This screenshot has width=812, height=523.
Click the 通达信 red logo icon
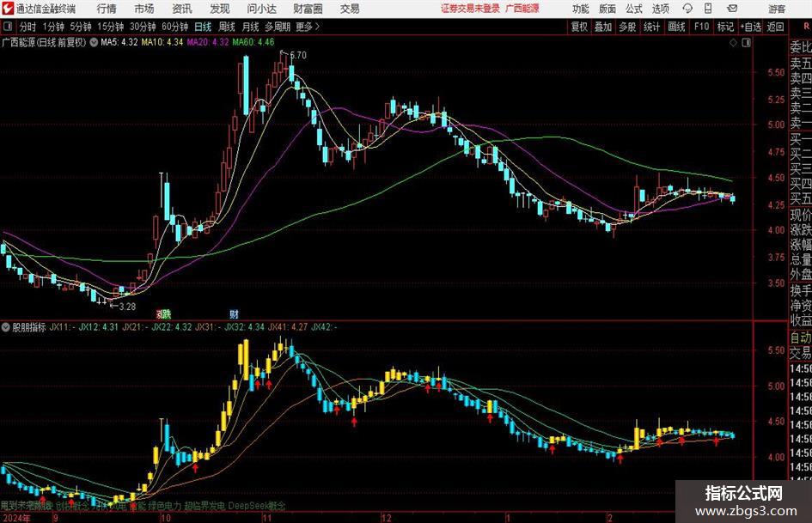click(x=8, y=9)
